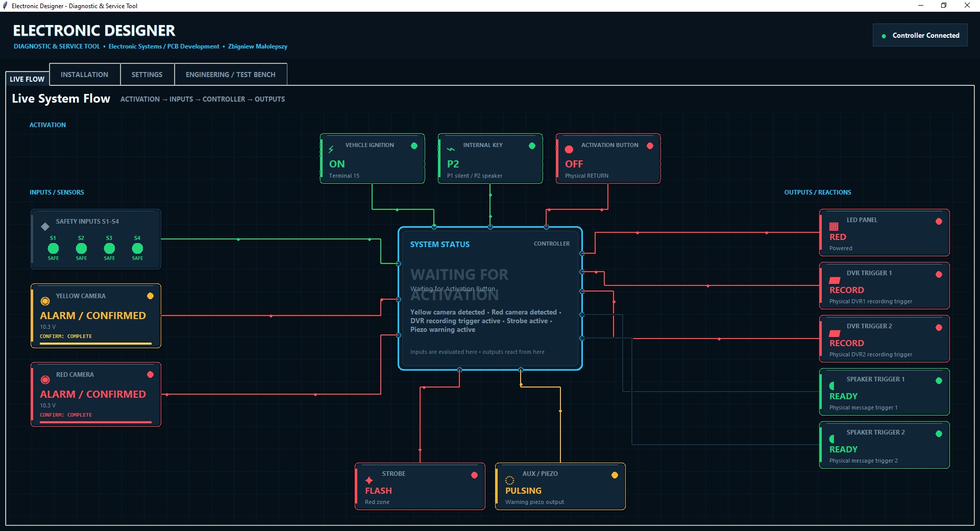Click the OUTPUTS / REACTIONS section label
Image resolution: width=980 pixels, height=531 pixels.
click(818, 192)
